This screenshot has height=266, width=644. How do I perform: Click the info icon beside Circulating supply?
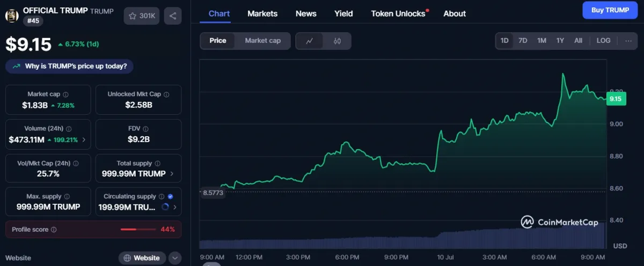coord(162,197)
